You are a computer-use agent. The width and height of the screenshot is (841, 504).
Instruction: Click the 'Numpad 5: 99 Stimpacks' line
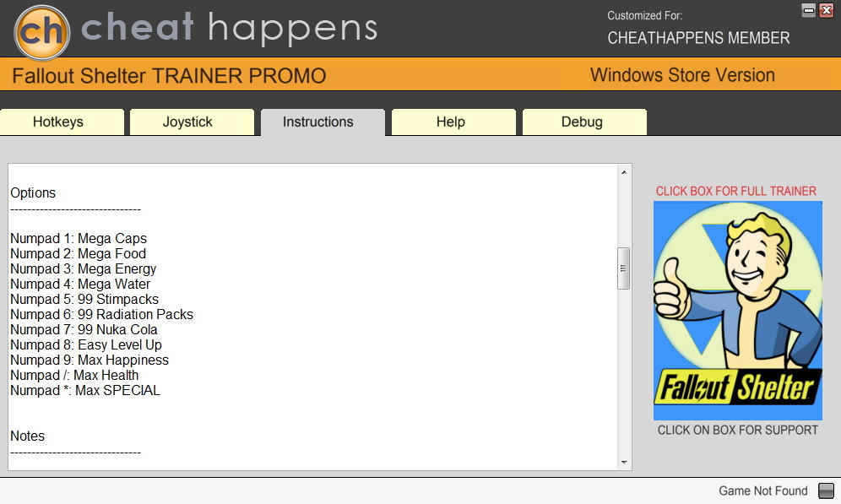click(84, 299)
